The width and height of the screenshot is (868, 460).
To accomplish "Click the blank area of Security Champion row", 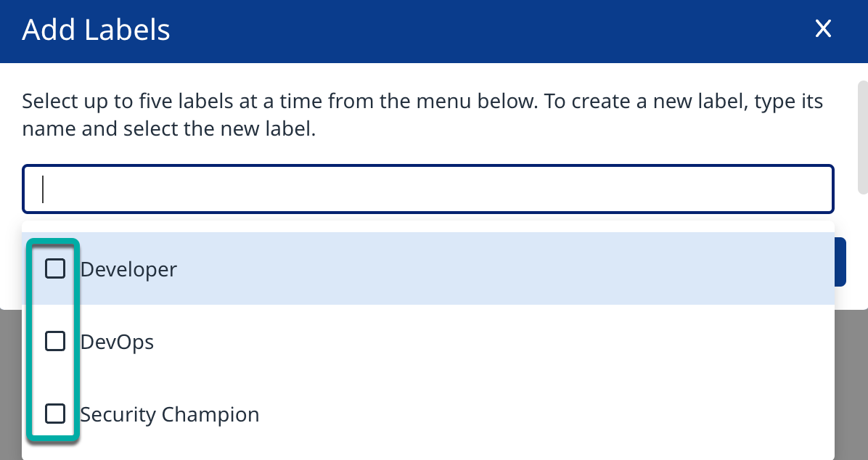I will coord(544,414).
